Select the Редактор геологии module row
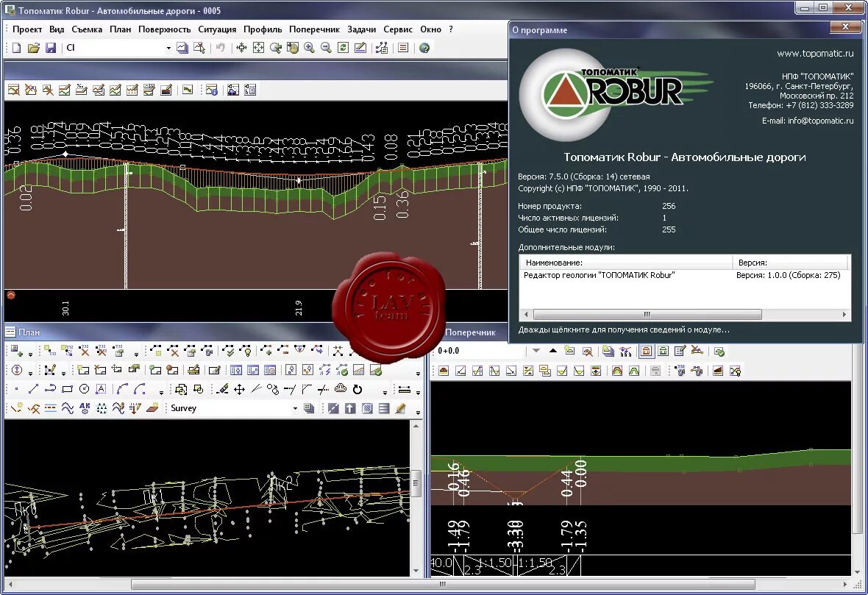Screen dimensions: 868x595 pyautogui.click(x=684, y=275)
